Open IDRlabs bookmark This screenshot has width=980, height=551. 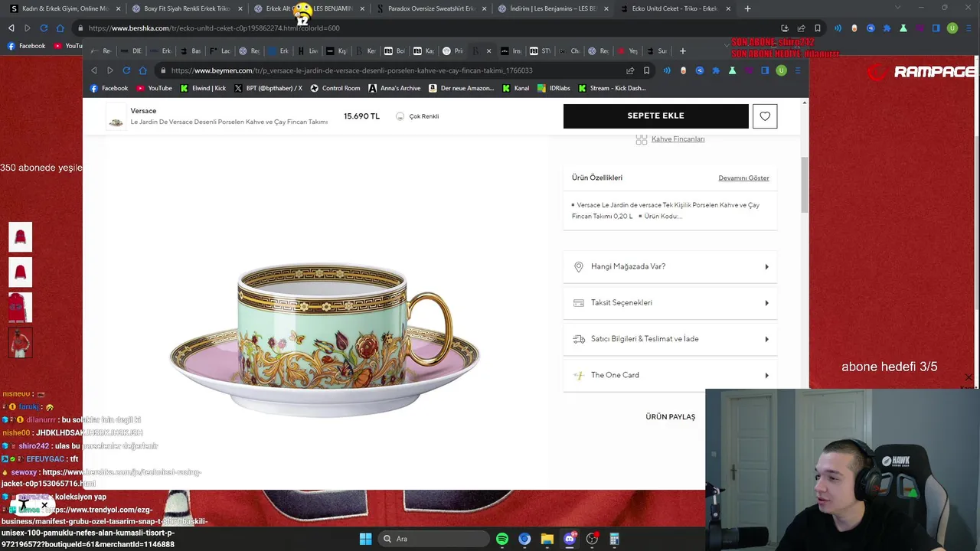(x=554, y=88)
